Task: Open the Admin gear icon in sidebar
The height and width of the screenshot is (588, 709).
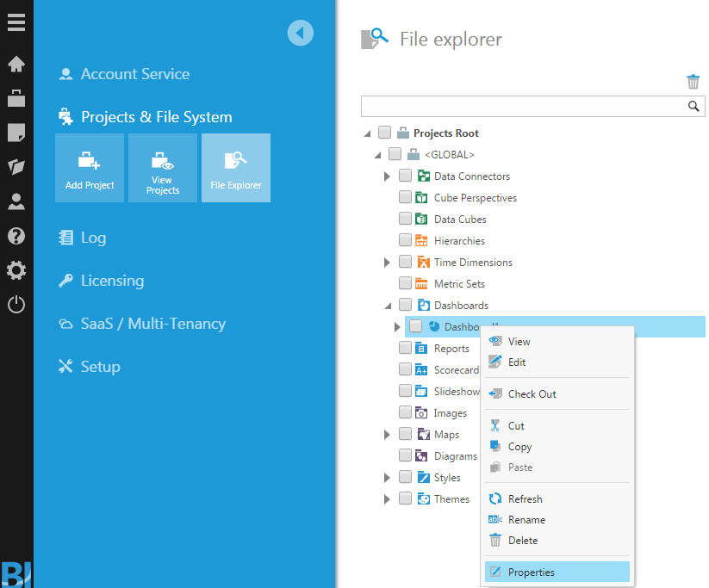Action: tap(16, 270)
